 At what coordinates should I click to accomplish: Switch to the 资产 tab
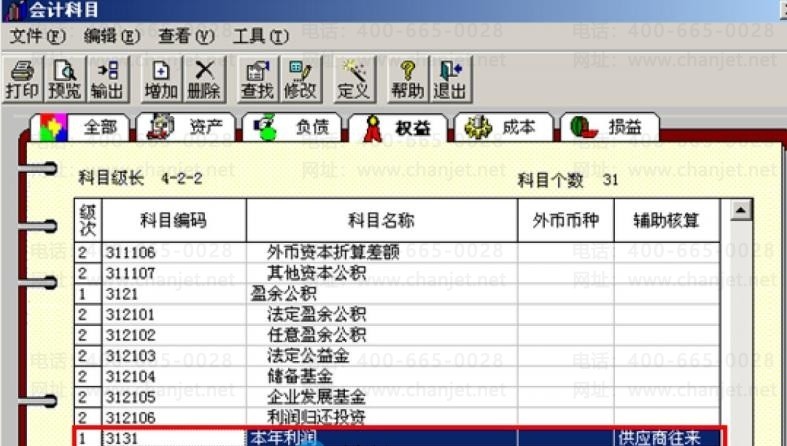coord(186,127)
